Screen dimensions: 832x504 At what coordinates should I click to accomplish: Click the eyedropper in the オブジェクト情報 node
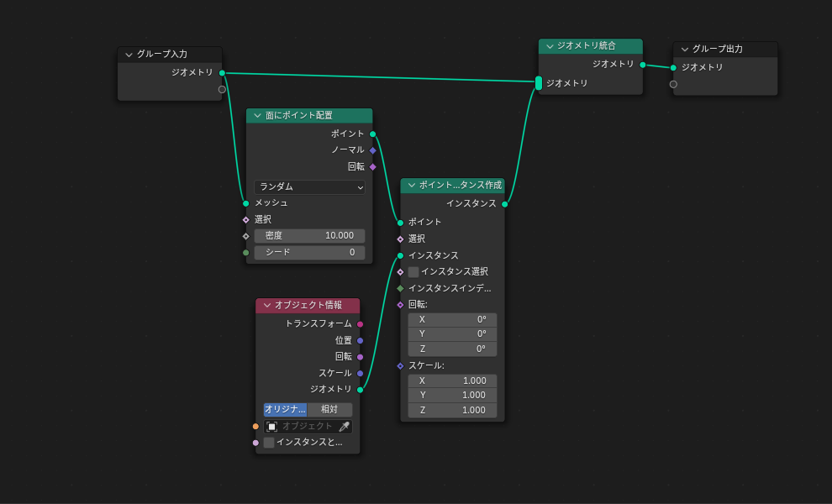click(344, 427)
